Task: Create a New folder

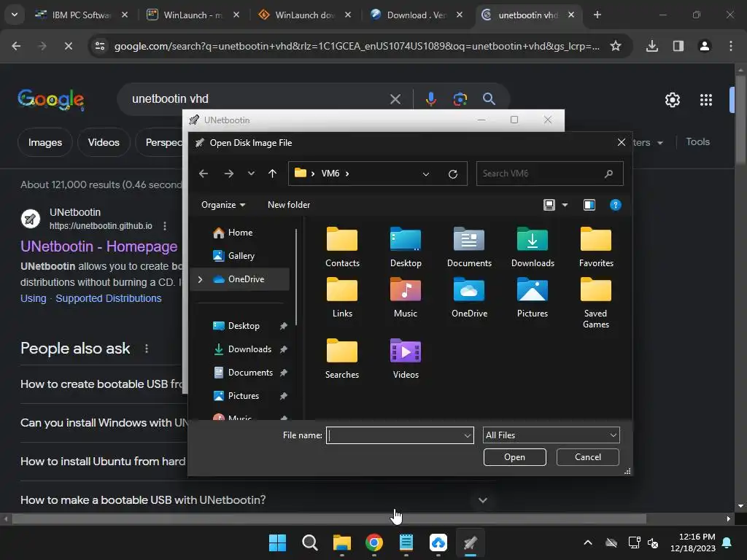Action: coord(289,205)
